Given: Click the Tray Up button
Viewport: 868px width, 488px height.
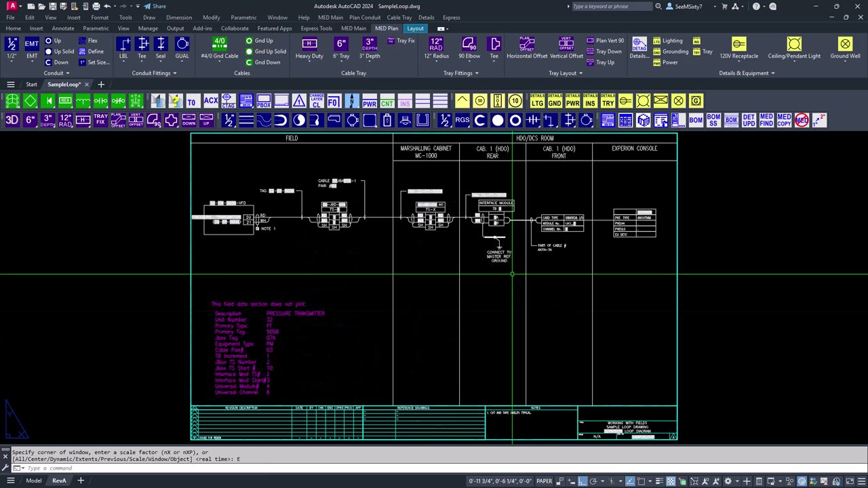Looking at the screenshot, I should coord(600,62).
